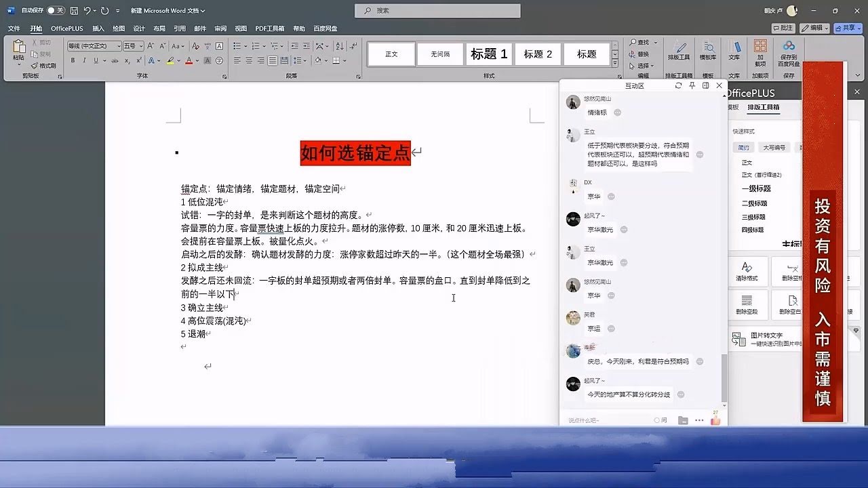
Task: Expand the 编辑 editing mode dropdown
Action: pyautogui.click(x=814, y=28)
